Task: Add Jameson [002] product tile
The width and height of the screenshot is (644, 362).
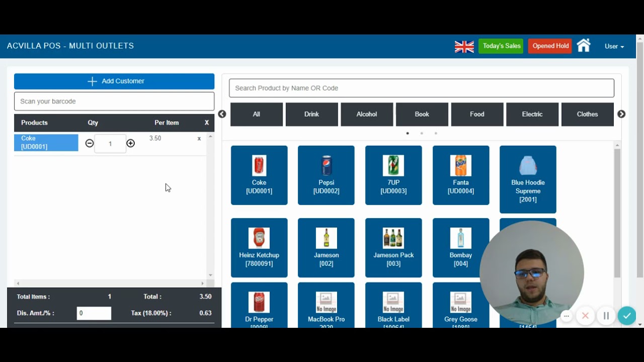Action: pyautogui.click(x=326, y=248)
